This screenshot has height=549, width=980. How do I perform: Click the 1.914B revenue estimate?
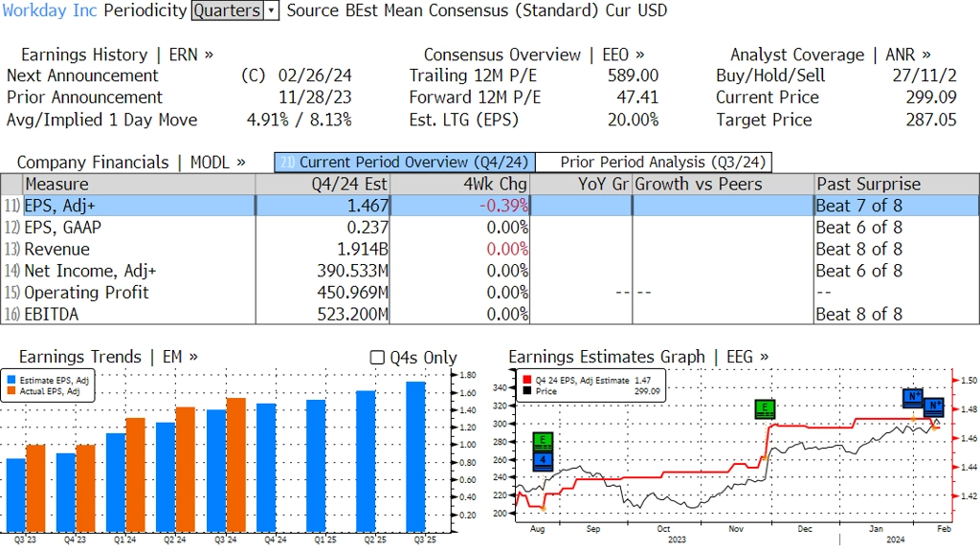tap(363, 250)
